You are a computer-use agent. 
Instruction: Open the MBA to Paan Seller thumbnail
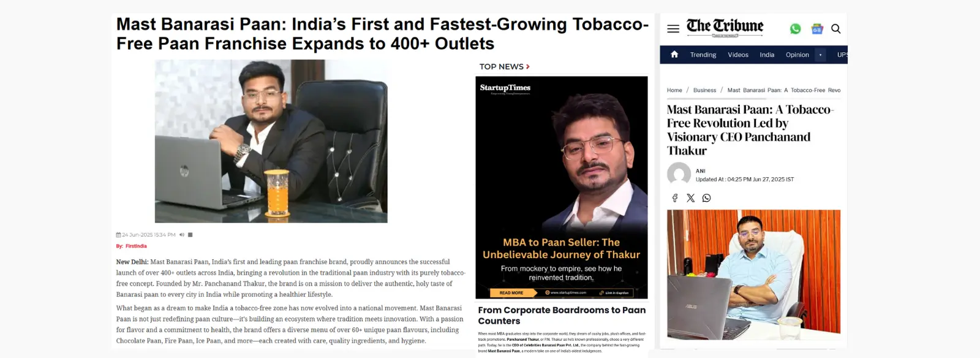click(562, 187)
